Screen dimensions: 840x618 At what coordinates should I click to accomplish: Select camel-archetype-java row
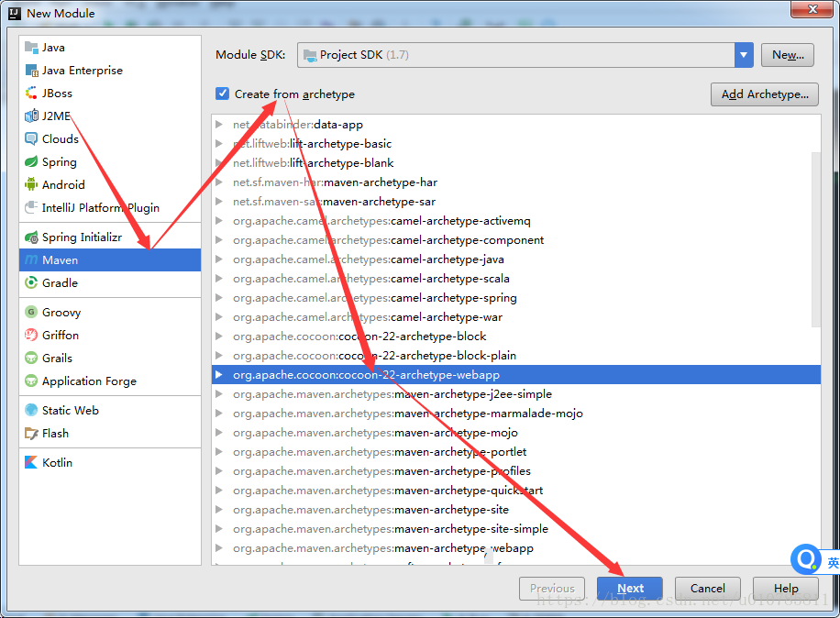pyautogui.click(x=516, y=259)
